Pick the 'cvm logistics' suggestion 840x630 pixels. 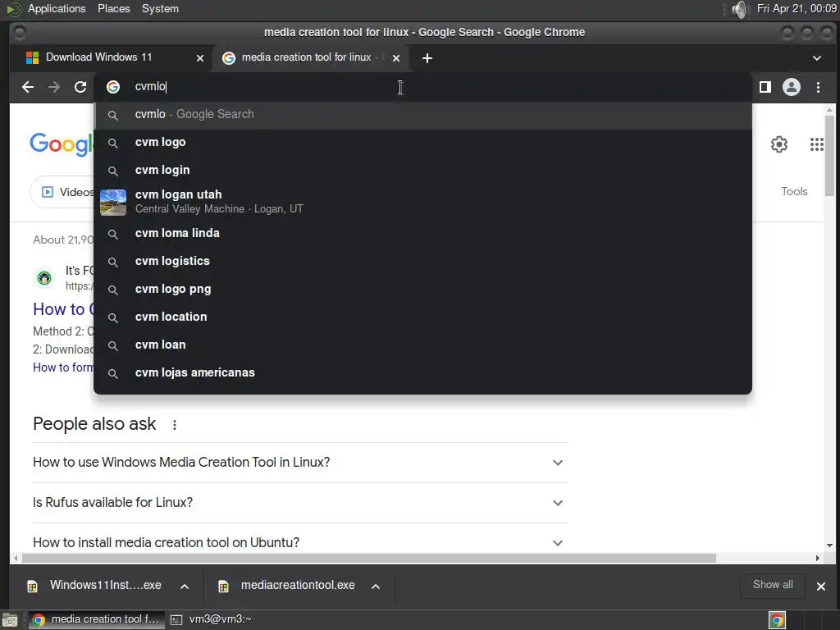[x=422, y=262]
